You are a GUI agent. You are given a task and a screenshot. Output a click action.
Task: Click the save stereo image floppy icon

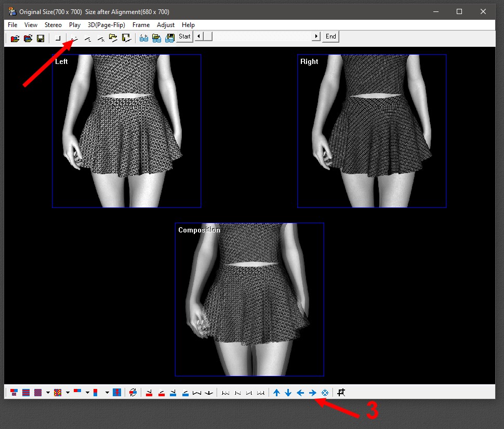[41, 38]
